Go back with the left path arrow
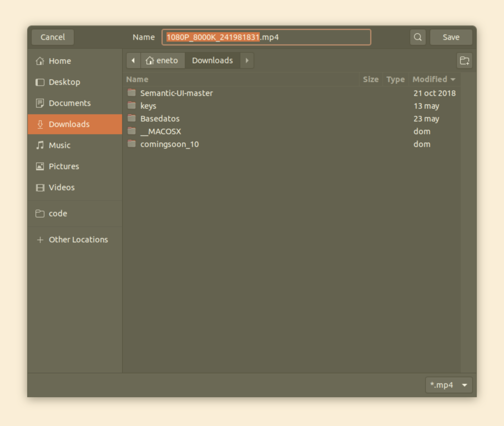504x426 pixels. point(133,60)
